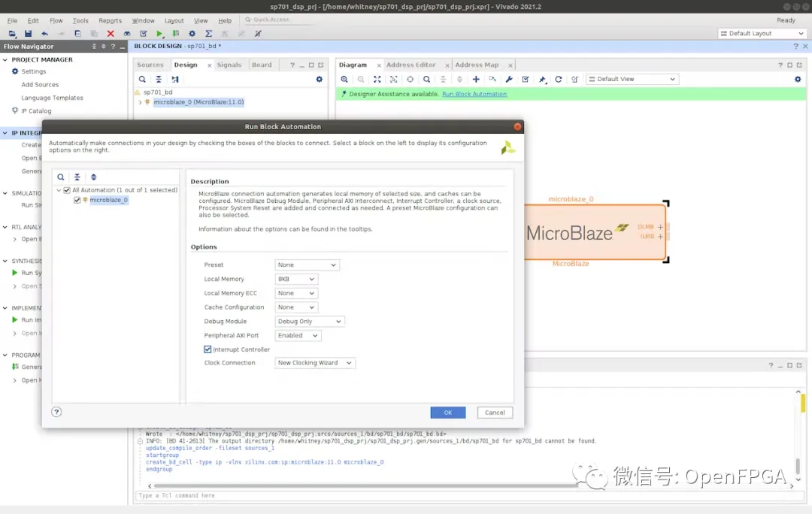Switch to the Sources tab
This screenshot has width=812, height=514.
pos(150,65)
